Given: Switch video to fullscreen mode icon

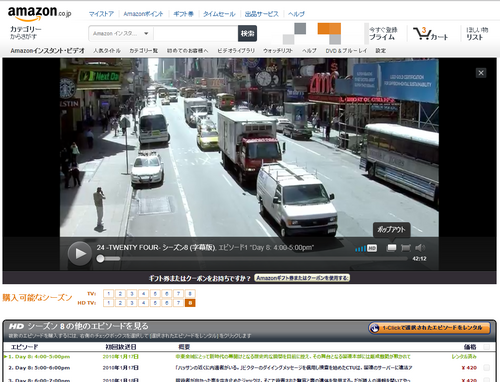Looking at the screenshot, I should (x=406, y=248).
